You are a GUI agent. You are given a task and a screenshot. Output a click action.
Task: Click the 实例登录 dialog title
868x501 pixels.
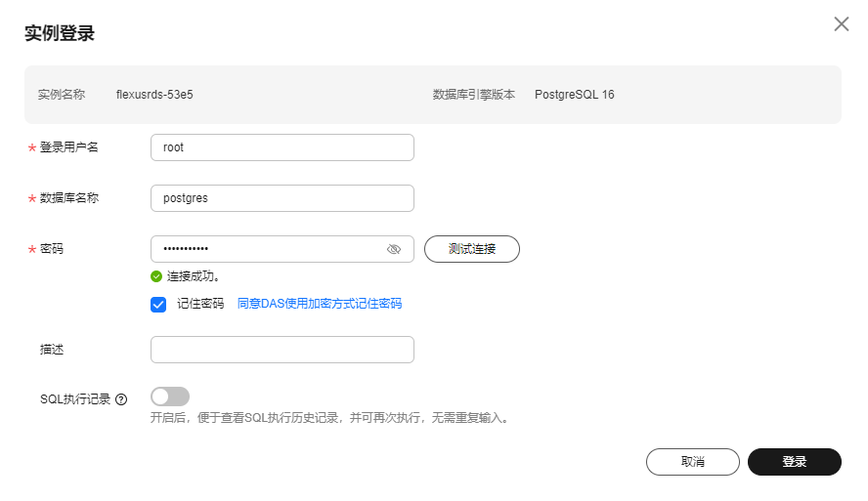[x=60, y=33]
